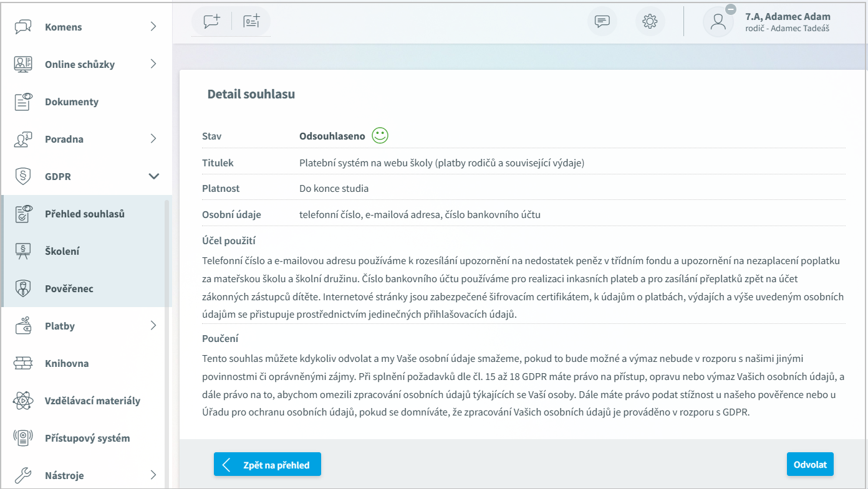Collapse the GDPR section chevron
The height and width of the screenshot is (489, 868).
click(x=153, y=176)
